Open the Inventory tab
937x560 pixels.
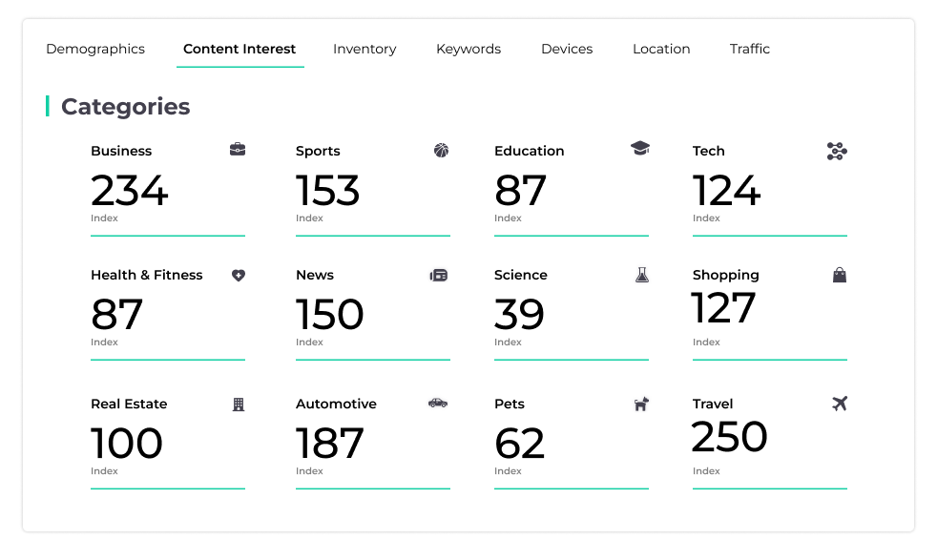[364, 49]
